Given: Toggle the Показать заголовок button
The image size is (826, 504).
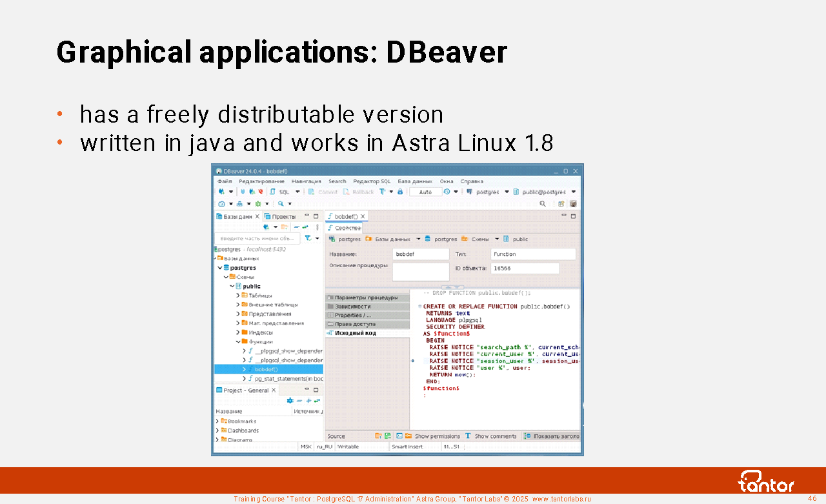Looking at the screenshot, I should (552, 436).
